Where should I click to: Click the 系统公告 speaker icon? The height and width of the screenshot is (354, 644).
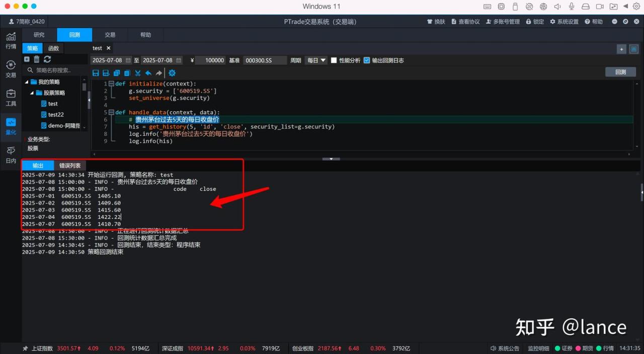[493, 348]
